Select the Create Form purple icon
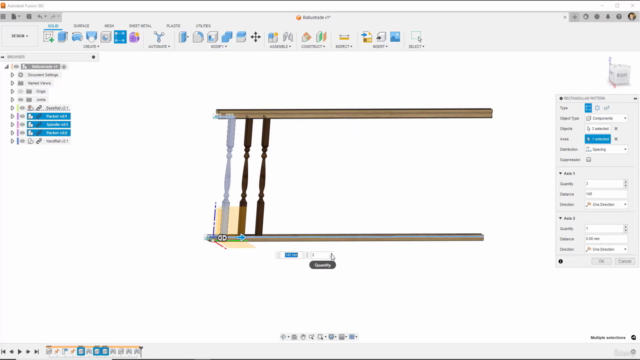Screen dimensions: 640x360 click(134, 37)
